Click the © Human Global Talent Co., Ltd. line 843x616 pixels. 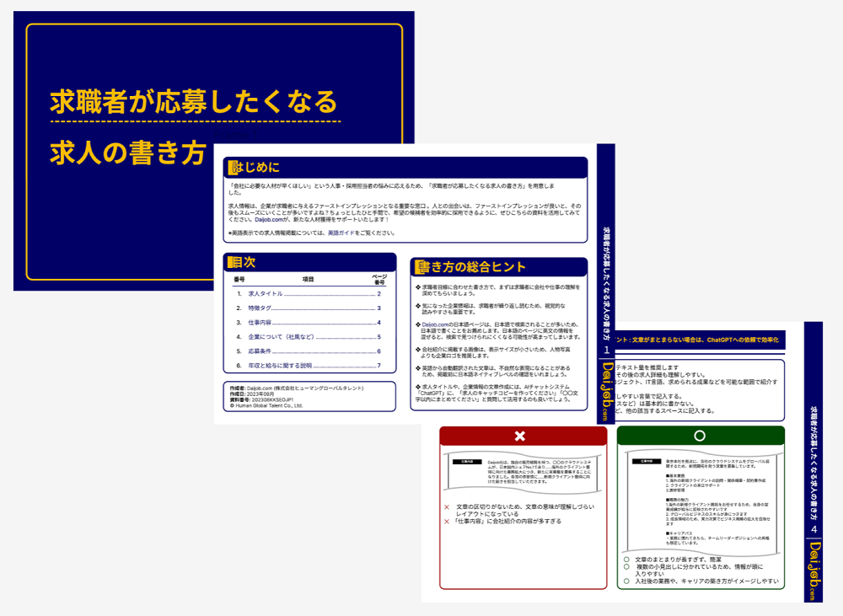266,406
